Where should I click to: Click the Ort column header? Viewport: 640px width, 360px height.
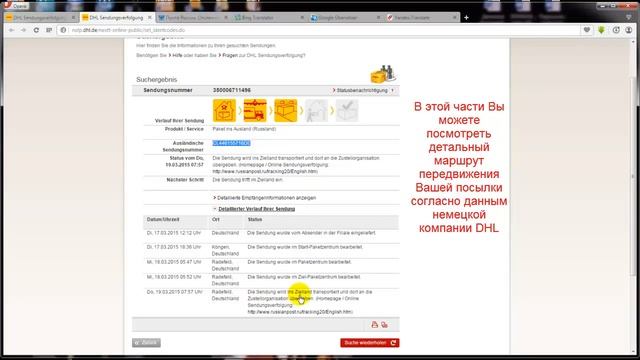click(216, 220)
